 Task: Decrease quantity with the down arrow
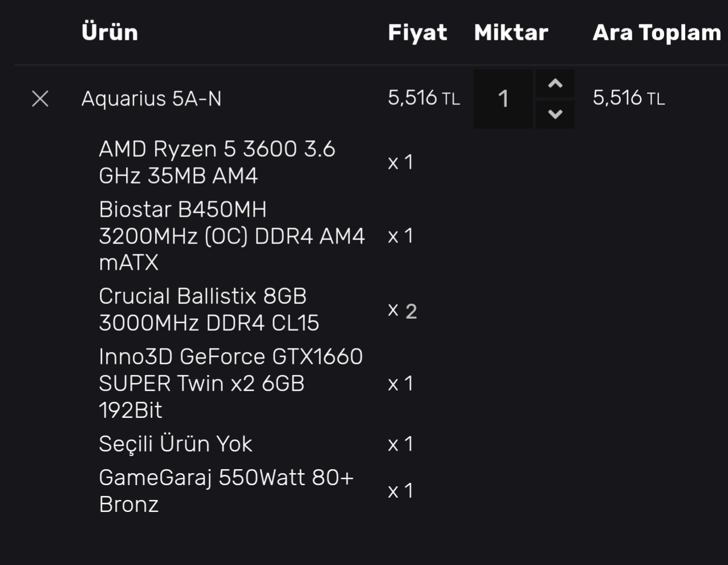[x=555, y=114]
